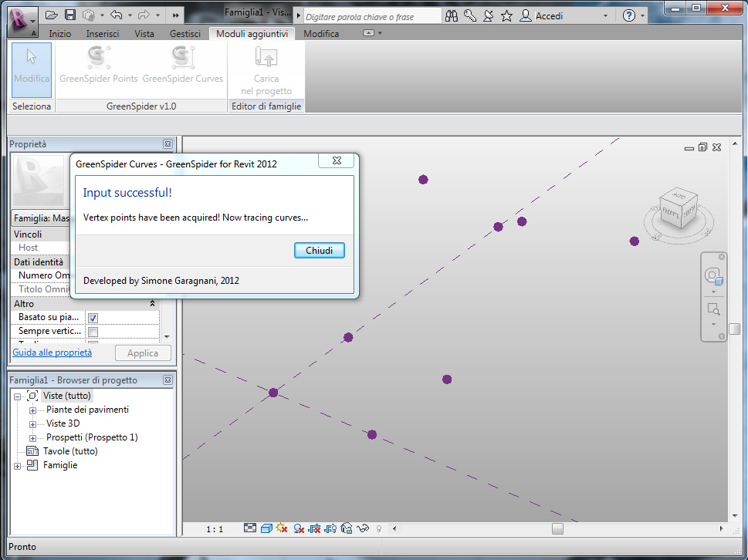Click the horizontal scrollbar thumb under the view
This screenshot has height=560, width=748.
tap(557, 528)
